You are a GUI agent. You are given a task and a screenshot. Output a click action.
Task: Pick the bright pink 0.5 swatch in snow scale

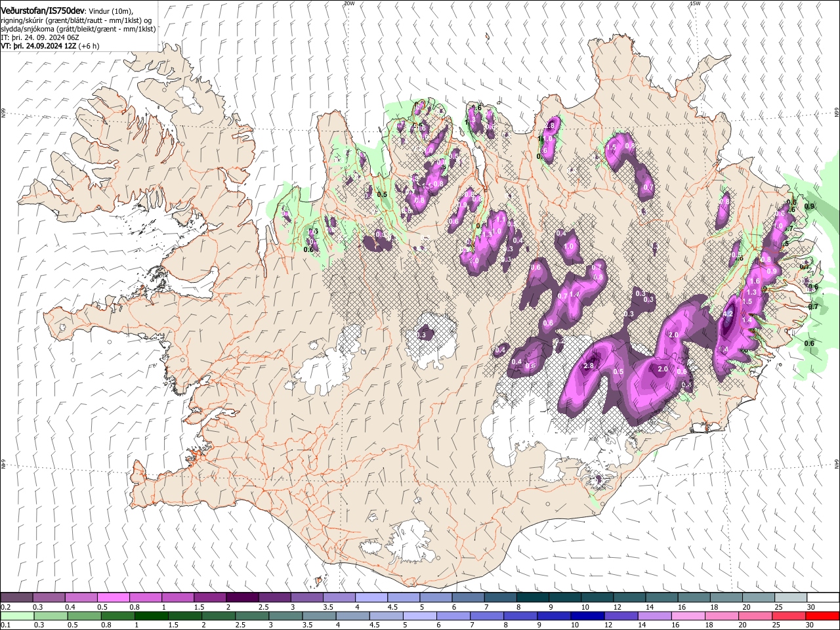[113, 598]
